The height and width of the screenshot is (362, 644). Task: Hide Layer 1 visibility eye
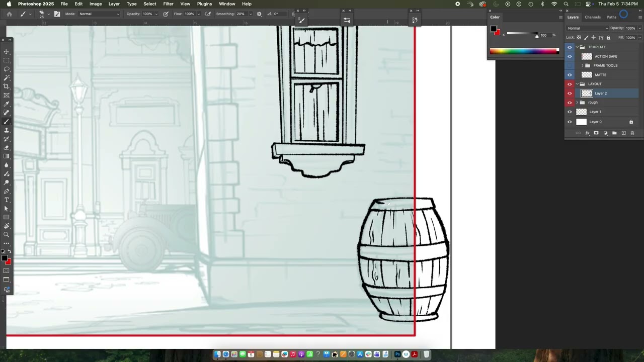pos(570,112)
